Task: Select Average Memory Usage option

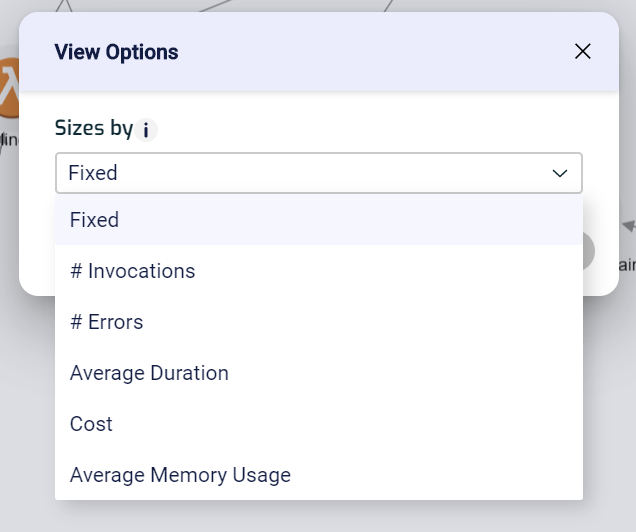Action: tap(180, 475)
